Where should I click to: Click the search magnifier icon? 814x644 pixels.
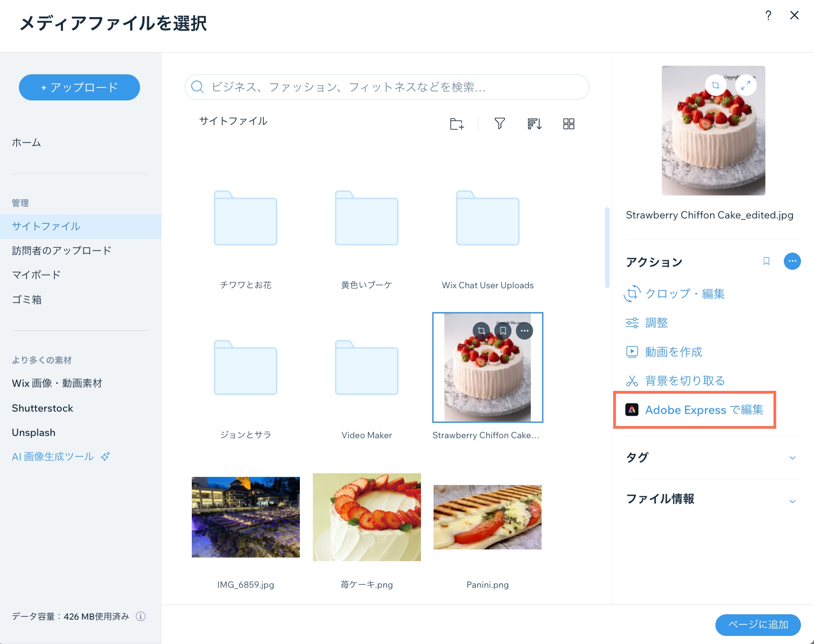197,87
